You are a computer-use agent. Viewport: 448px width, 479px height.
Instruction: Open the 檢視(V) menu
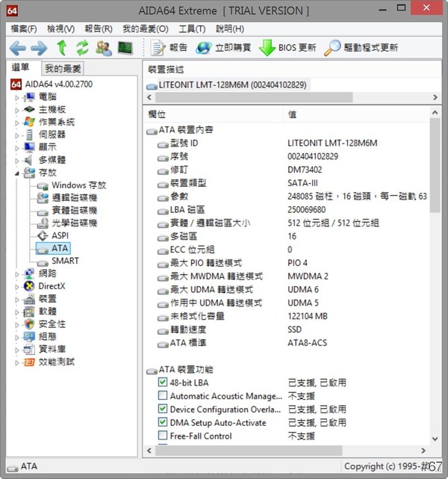[60, 29]
